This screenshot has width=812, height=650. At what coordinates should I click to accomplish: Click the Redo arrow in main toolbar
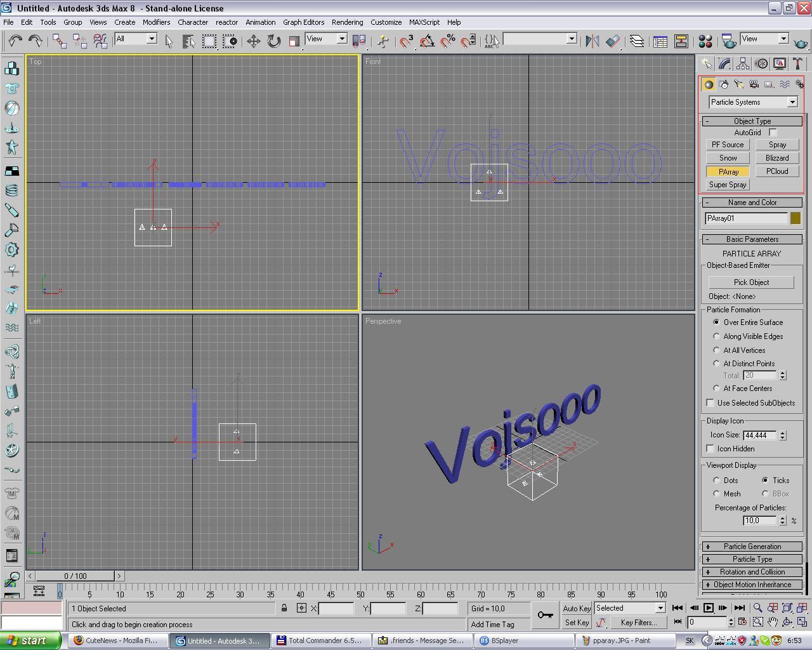(36, 41)
